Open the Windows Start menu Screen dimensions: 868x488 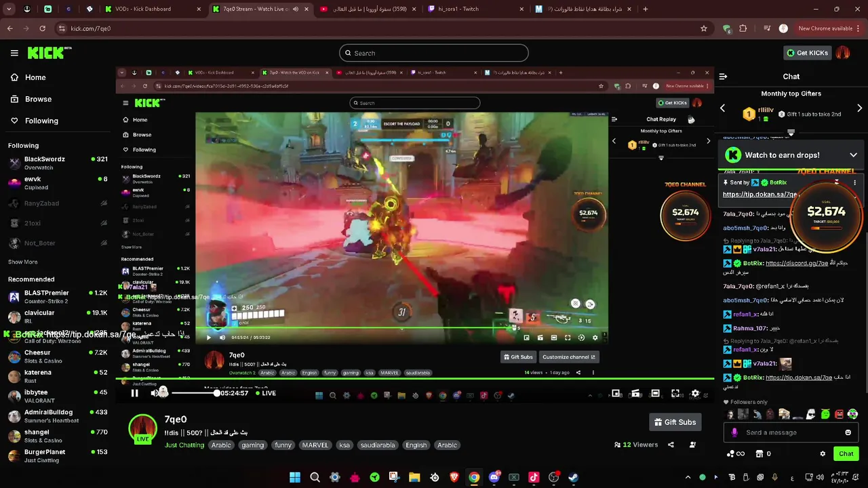coord(295,477)
